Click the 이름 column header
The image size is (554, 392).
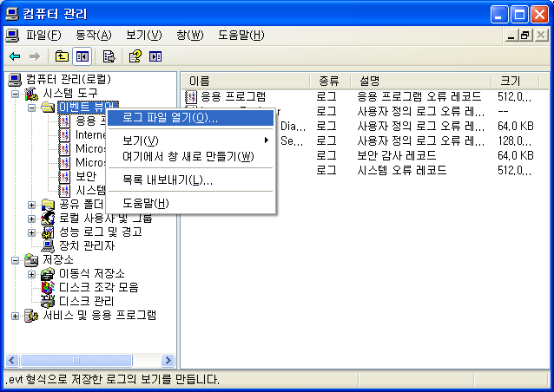pos(243,81)
